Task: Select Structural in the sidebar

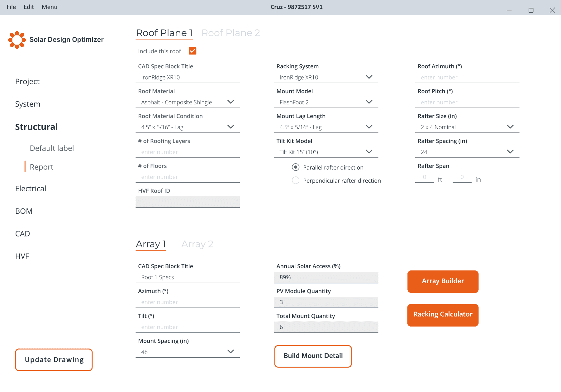Action: click(x=36, y=127)
